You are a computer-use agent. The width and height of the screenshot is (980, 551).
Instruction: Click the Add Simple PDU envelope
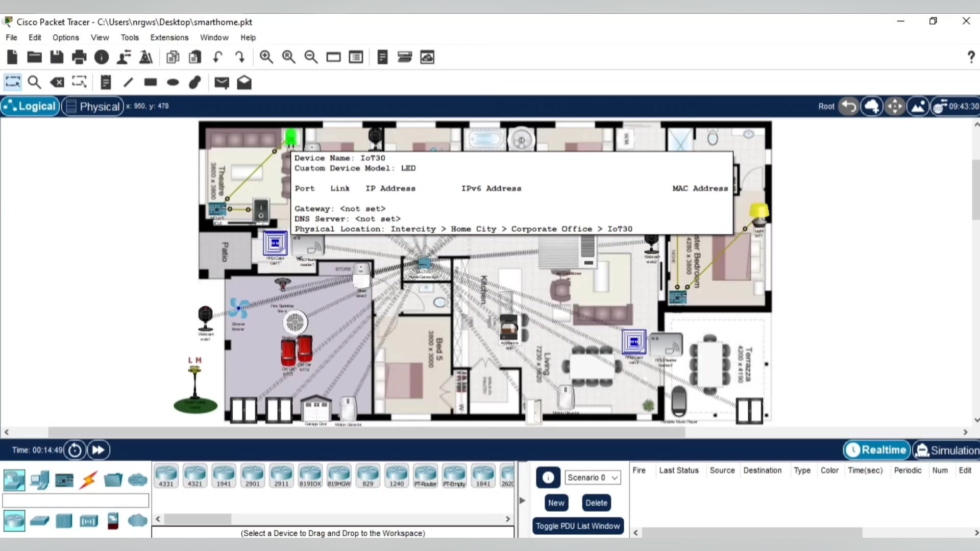(222, 82)
